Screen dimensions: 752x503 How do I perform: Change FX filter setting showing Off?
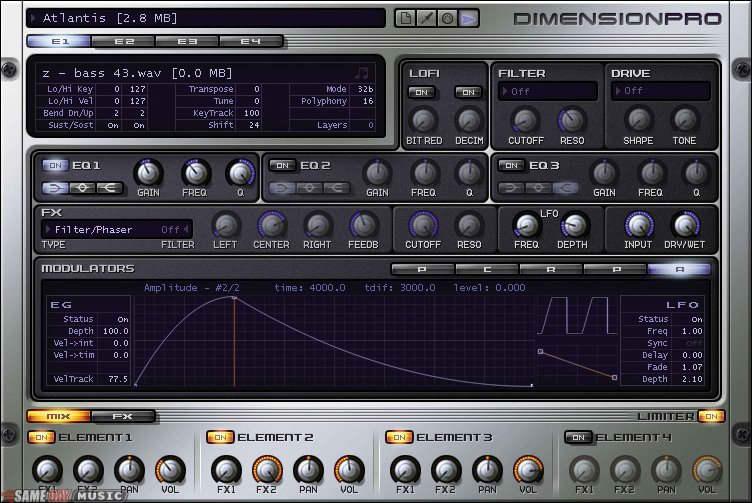coord(174,230)
